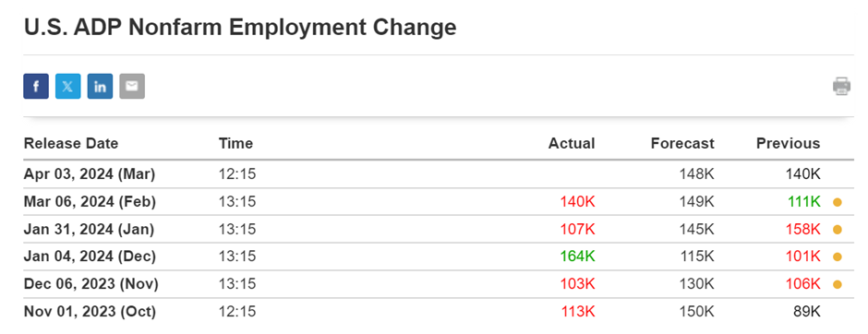
Task: Select the Forecast column header
Action: (682, 144)
